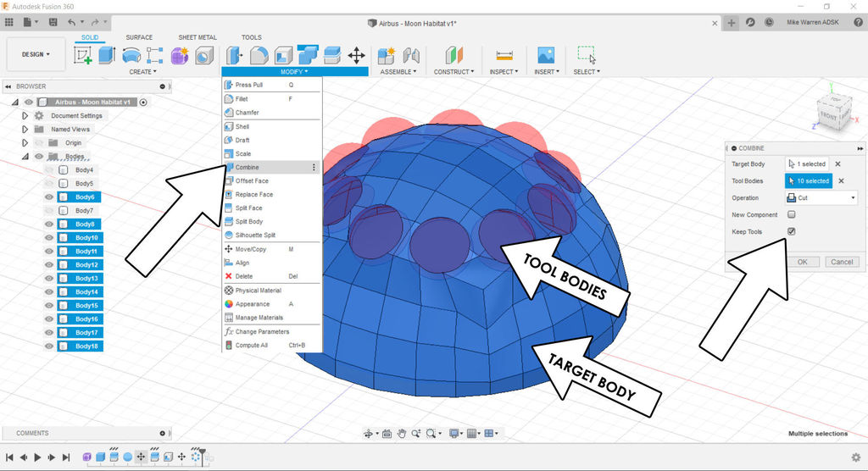Toggle visibility eye of Body10
868x471 pixels.
click(49, 237)
